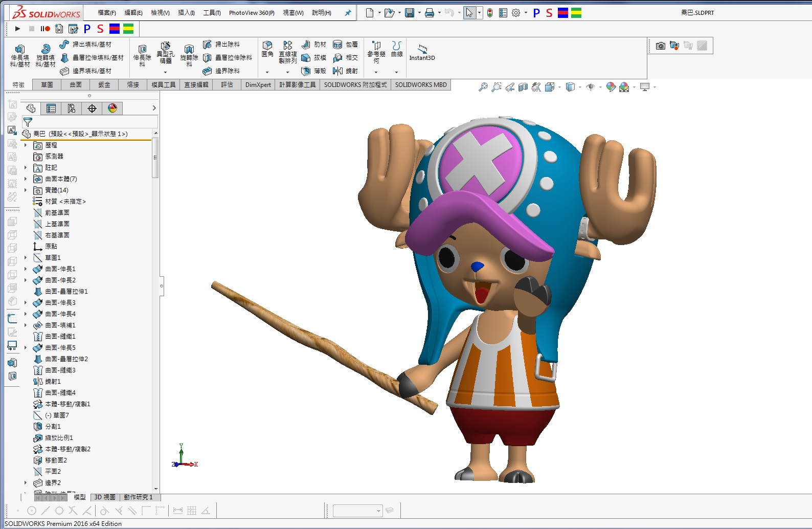
Task: Click the DisplayManager color ball tab
Action: (x=112, y=108)
